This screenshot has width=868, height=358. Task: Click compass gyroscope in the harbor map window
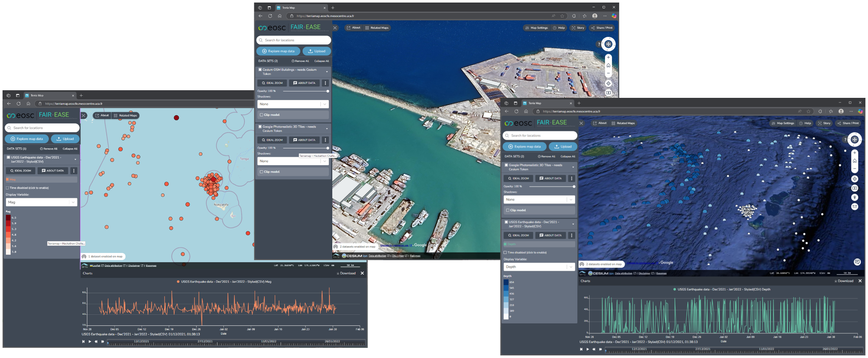coord(608,44)
